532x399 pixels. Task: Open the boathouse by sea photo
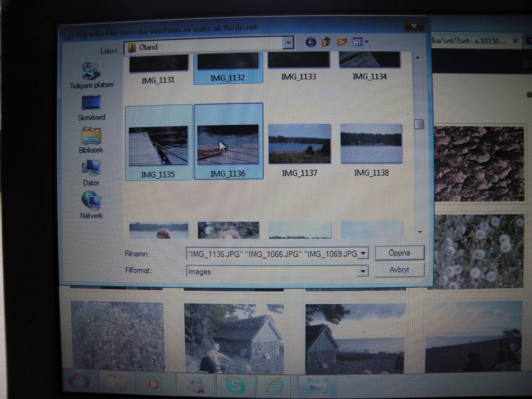coord(355,338)
